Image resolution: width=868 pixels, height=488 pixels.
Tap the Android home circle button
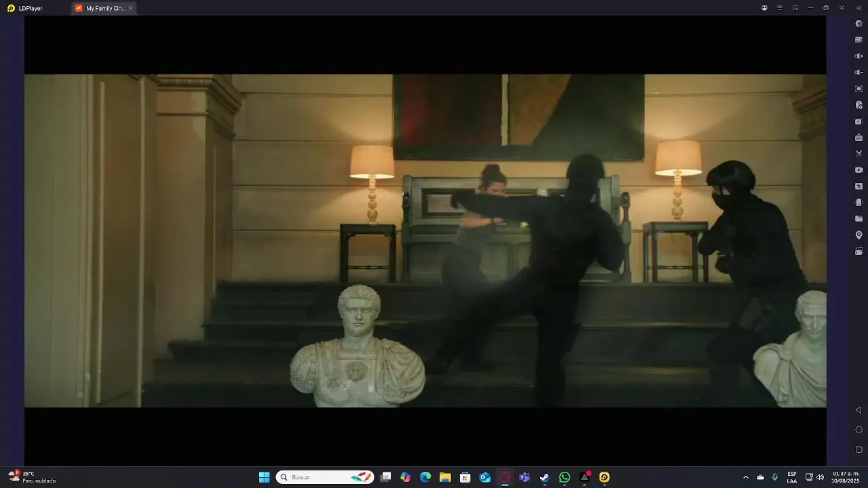coord(859,430)
